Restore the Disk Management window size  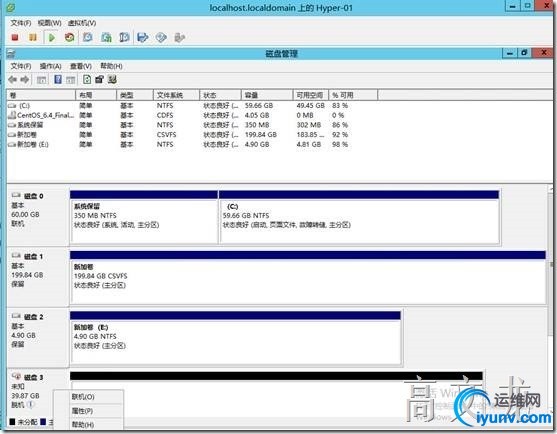524,53
